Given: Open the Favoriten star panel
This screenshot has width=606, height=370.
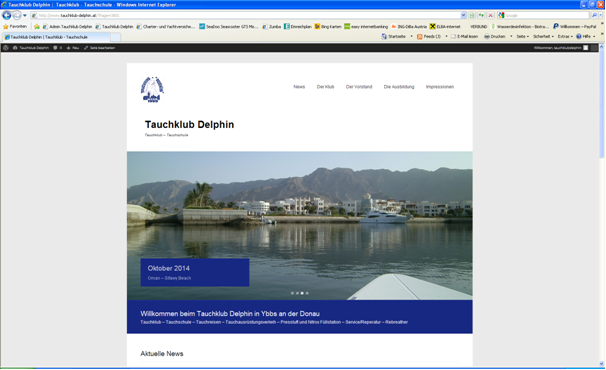Looking at the screenshot, I should [x=15, y=27].
